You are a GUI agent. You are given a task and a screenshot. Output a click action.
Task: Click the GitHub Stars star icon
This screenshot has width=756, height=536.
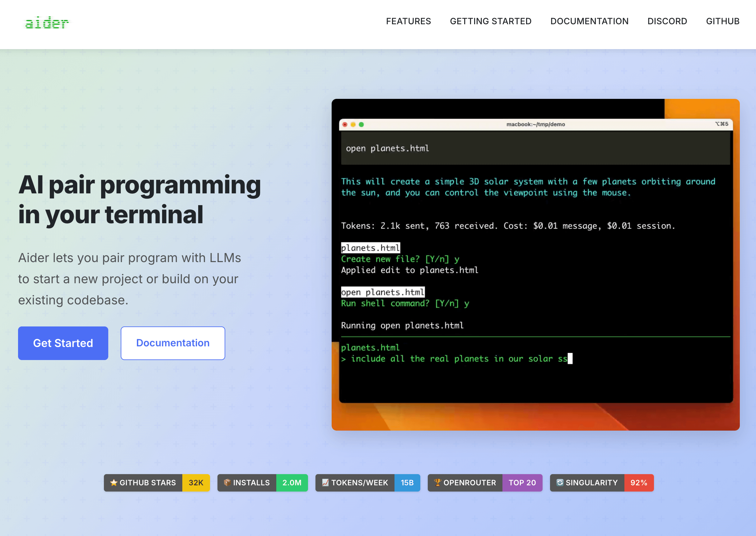114,483
